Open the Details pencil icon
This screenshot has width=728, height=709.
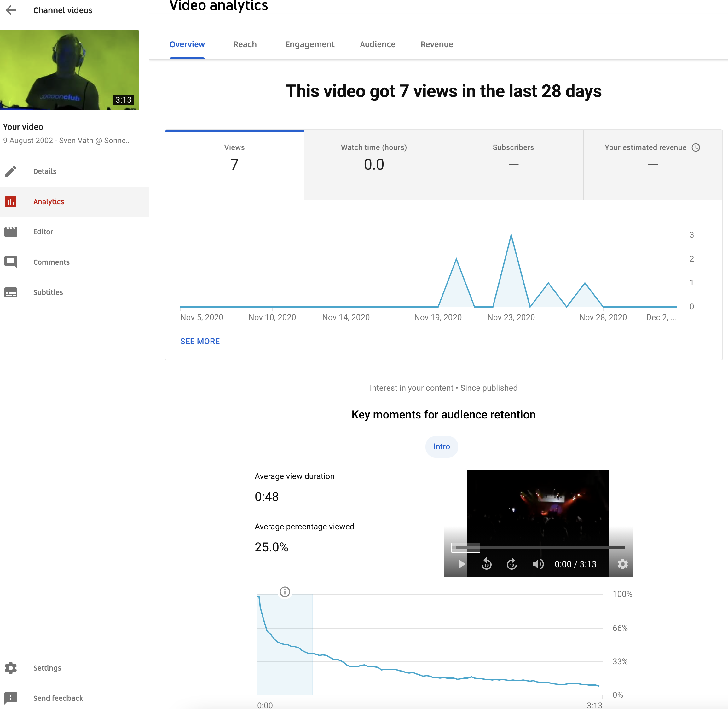click(x=11, y=171)
